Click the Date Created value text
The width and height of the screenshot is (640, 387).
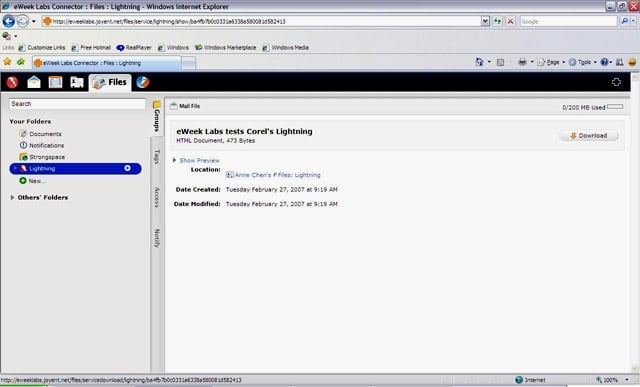[x=282, y=190]
